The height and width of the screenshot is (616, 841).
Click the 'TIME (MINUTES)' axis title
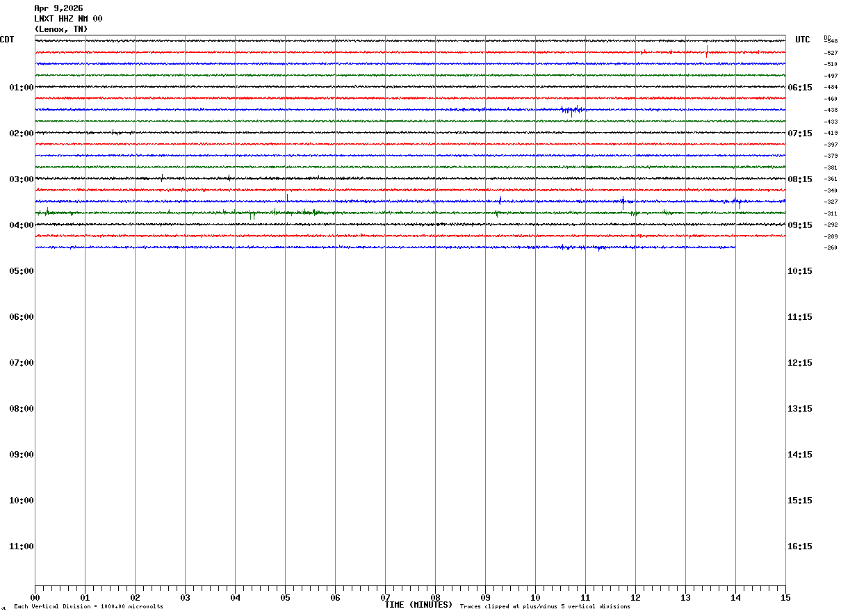tap(418, 605)
